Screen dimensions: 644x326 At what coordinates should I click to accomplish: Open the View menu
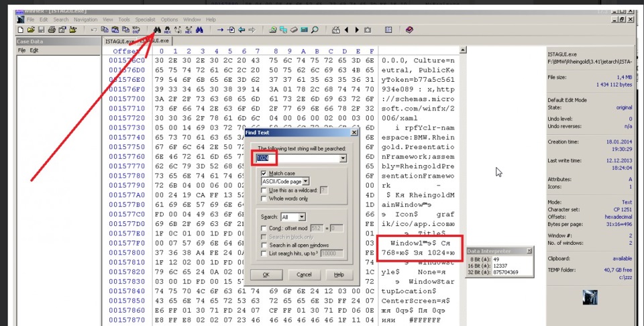(108, 19)
